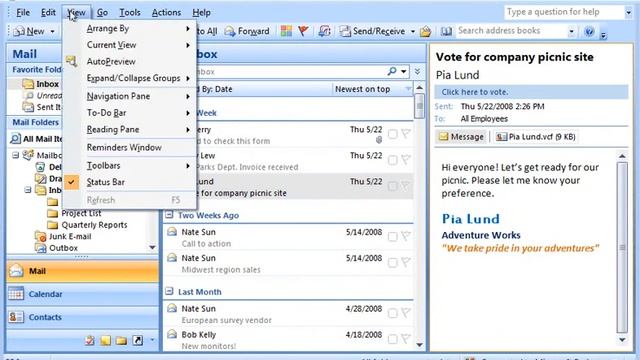Click the red Follow Up flag icon
This screenshot has height=360, width=640.
click(x=303, y=31)
